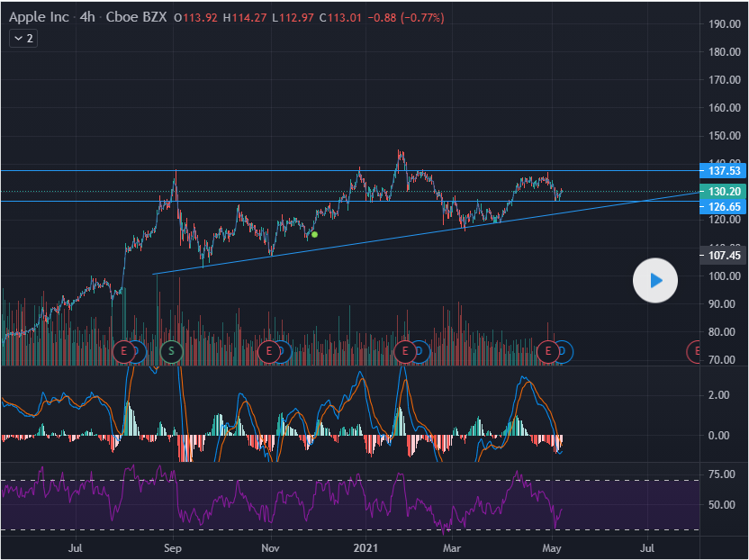This screenshot has height=560, width=749.
Task: Click the Sep label on time axis
Action: (x=173, y=547)
